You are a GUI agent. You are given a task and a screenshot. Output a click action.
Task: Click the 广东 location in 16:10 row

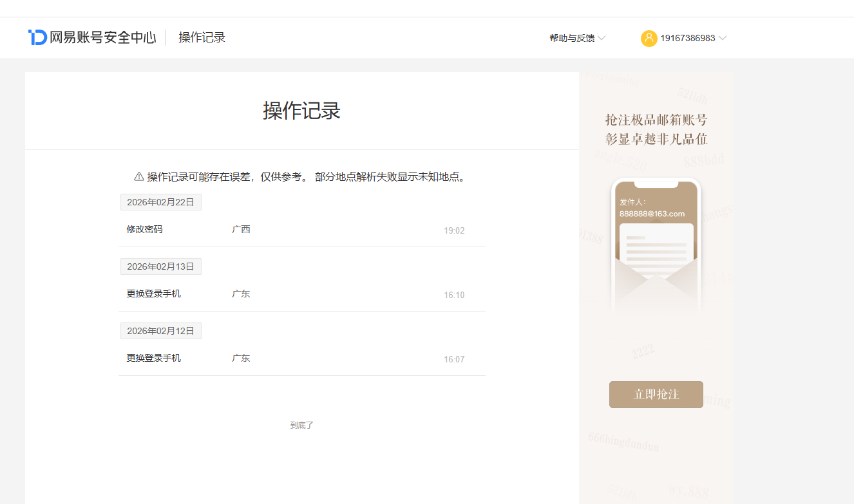click(x=241, y=294)
